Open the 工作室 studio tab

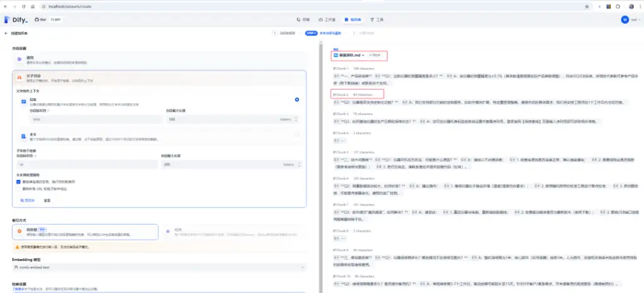(327, 19)
